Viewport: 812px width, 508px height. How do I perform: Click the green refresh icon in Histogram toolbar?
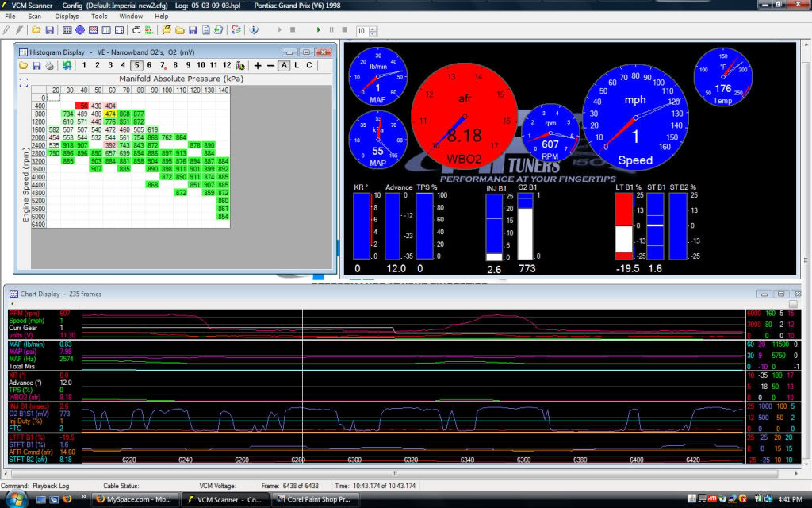point(67,65)
